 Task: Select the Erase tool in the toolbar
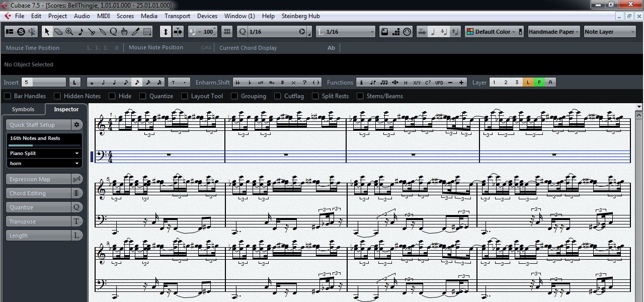pyautogui.click(x=58, y=32)
